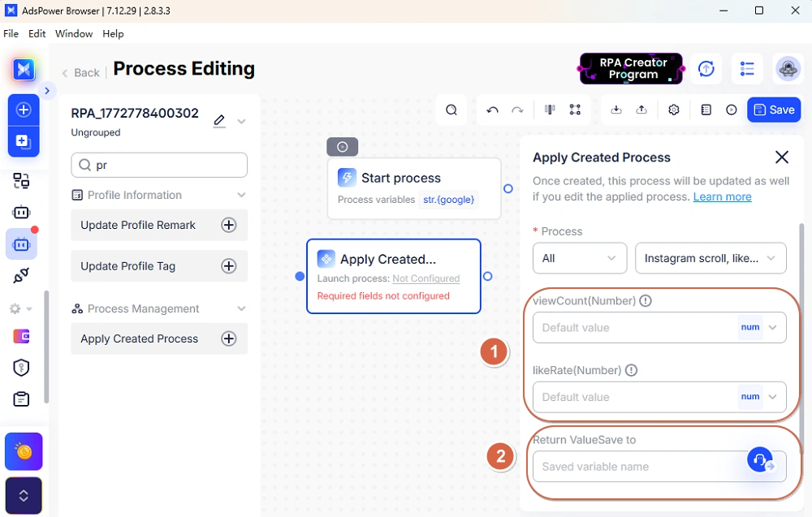Open the operation log document icon
Viewport: 812px width, 517px height.
(x=707, y=110)
